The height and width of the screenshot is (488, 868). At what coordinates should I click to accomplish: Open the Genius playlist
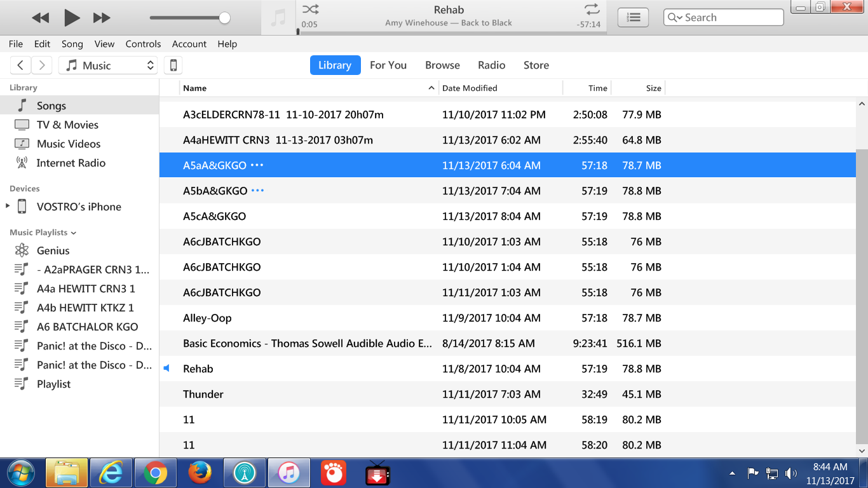click(x=79, y=250)
